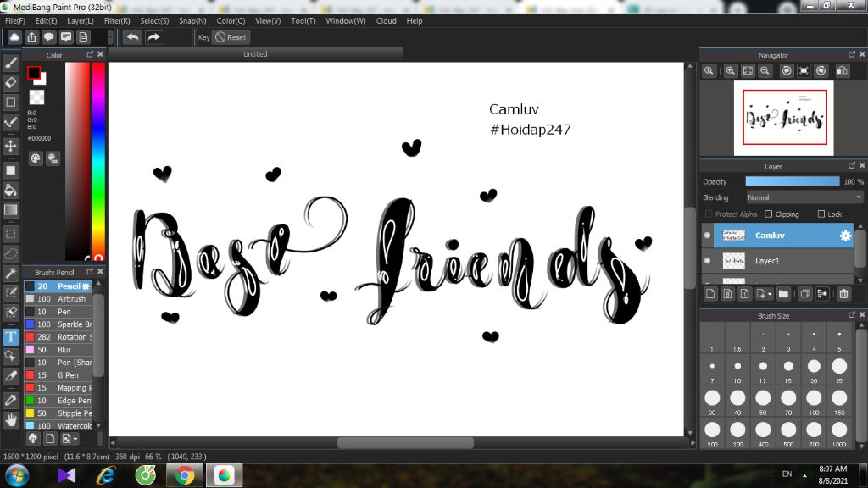
Task: Select the G Pen brush
Action: point(58,375)
